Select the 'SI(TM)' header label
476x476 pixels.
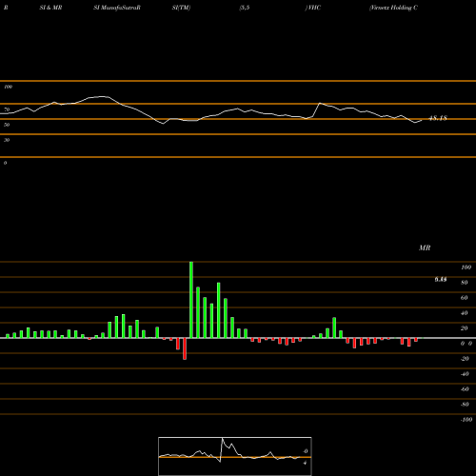tap(181, 8)
